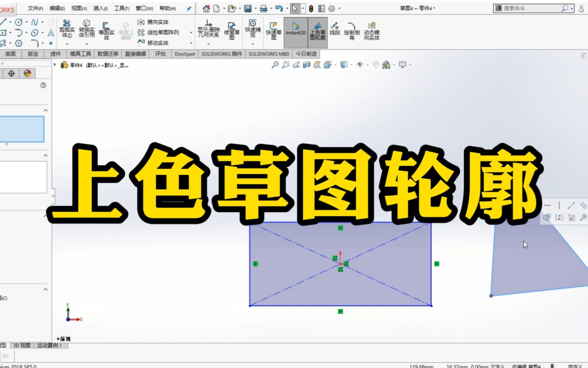The image size is (588, 368).
Task: Open the 运动算例 1 bottom tab
Action: [x=49, y=345]
